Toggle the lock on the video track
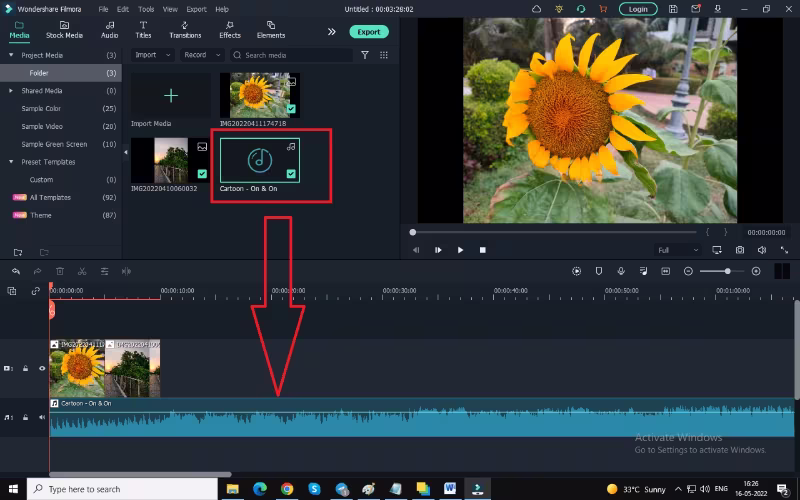Screen dimensions: 800x500 click(x=26, y=368)
